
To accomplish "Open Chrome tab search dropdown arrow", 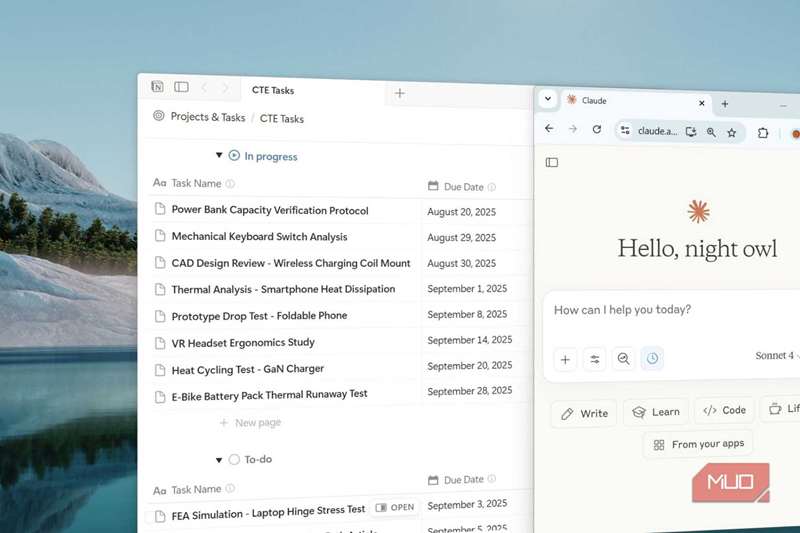I will click(547, 99).
